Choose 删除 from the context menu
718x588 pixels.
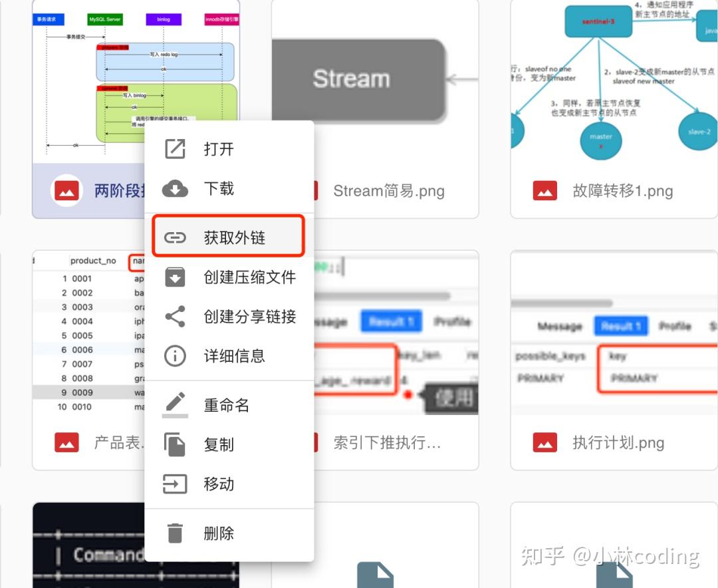point(219,532)
